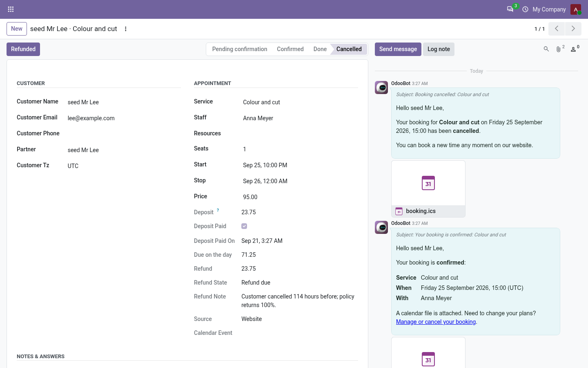Set status to Pending confirmation
This screenshot has width=588, height=368.
tap(240, 49)
